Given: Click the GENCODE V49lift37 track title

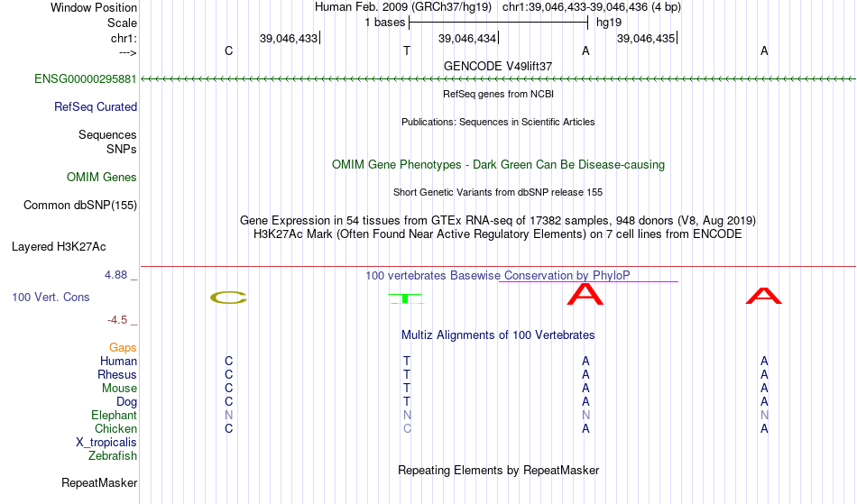Looking at the screenshot, I should [x=498, y=66].
